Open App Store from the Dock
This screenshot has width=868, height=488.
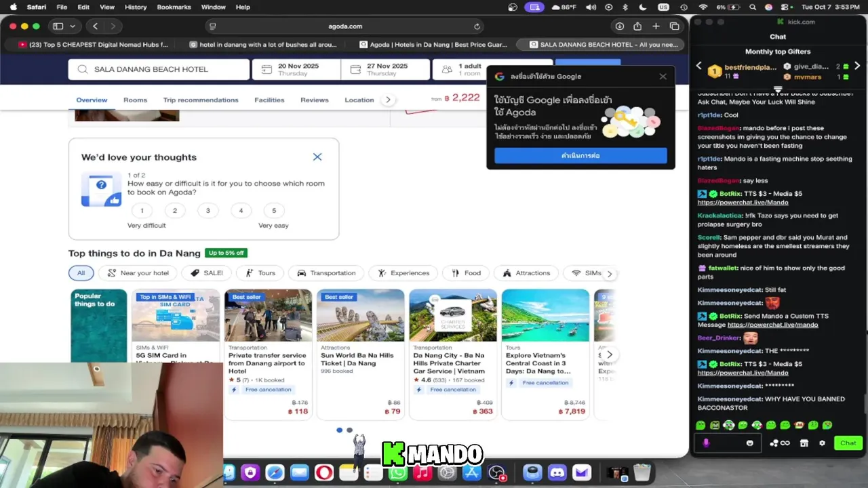coord(471,472)
